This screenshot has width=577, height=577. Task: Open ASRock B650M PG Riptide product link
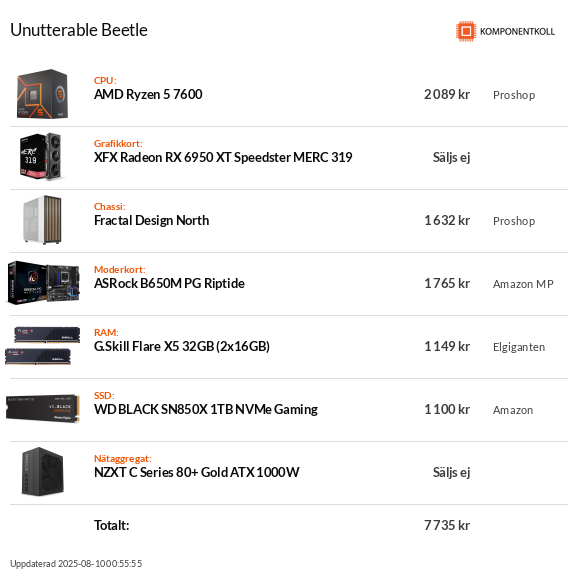[169, 283]
